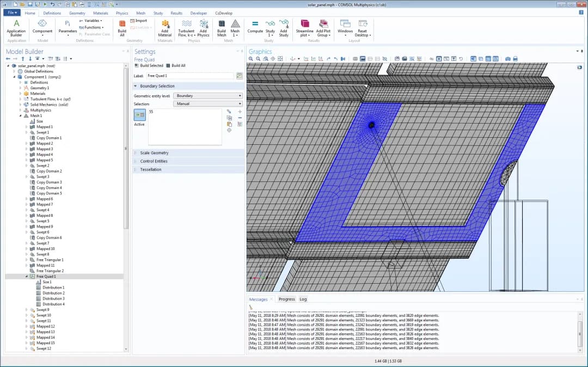Open the Application Builder
Screen dimensions: 588x367
tap(16, 26)
